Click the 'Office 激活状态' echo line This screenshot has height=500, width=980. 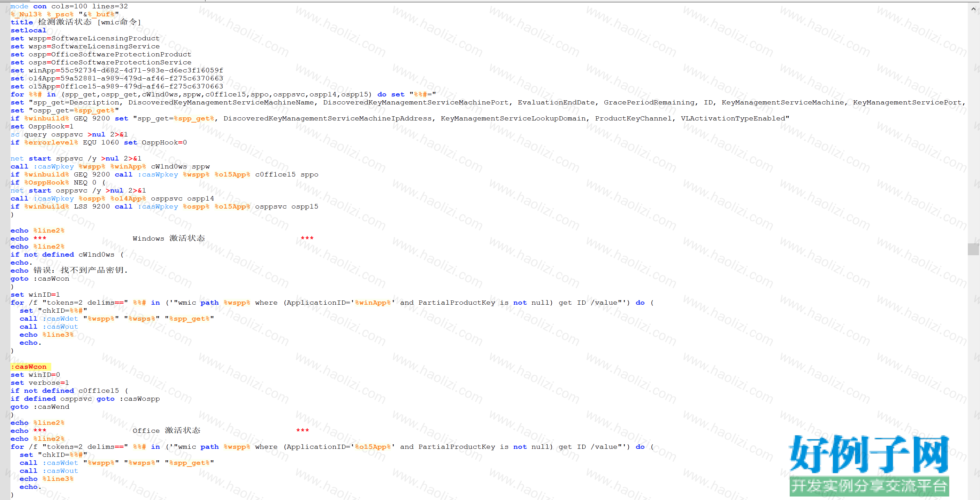(x=160, y=430)
